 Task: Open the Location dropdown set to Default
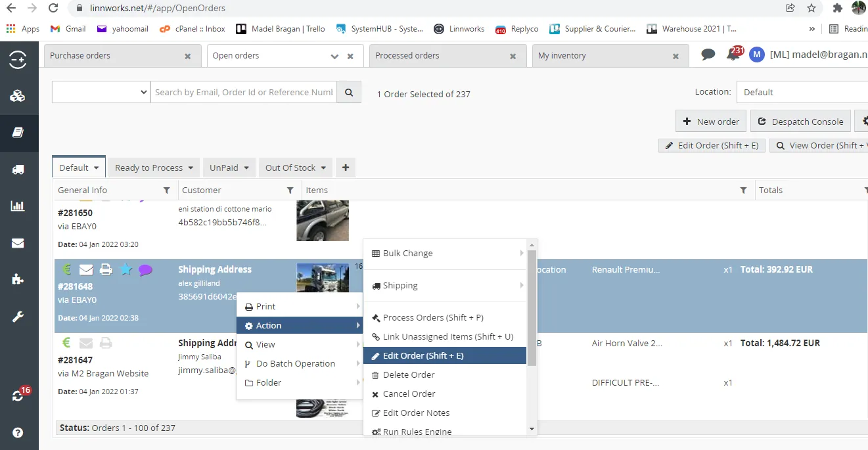click(x=802, y=92)
